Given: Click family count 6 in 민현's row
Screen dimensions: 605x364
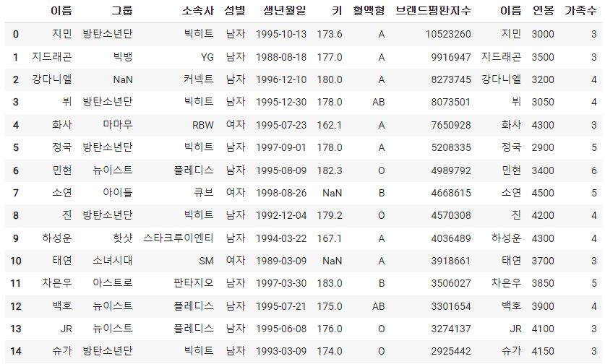Looking at the screenshot, I should click(594, 171).
